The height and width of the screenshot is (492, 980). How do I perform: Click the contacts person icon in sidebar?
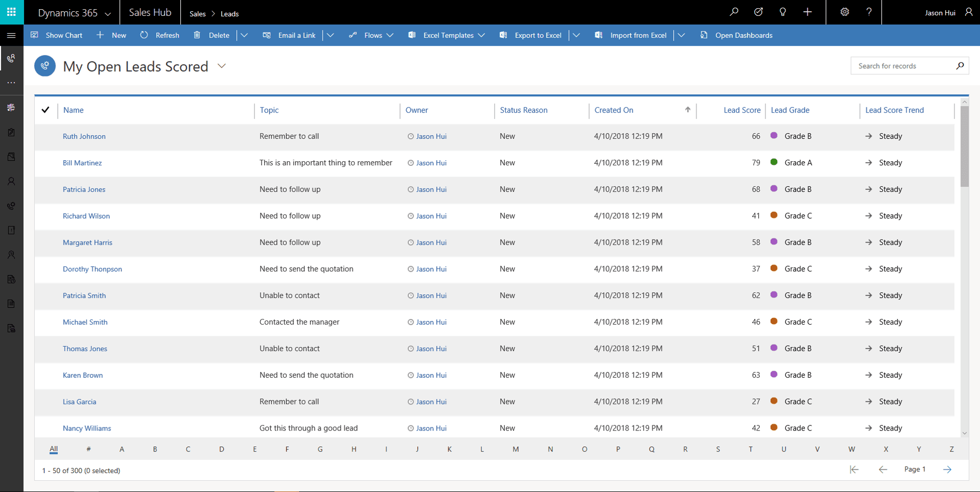tap(11, 181)
